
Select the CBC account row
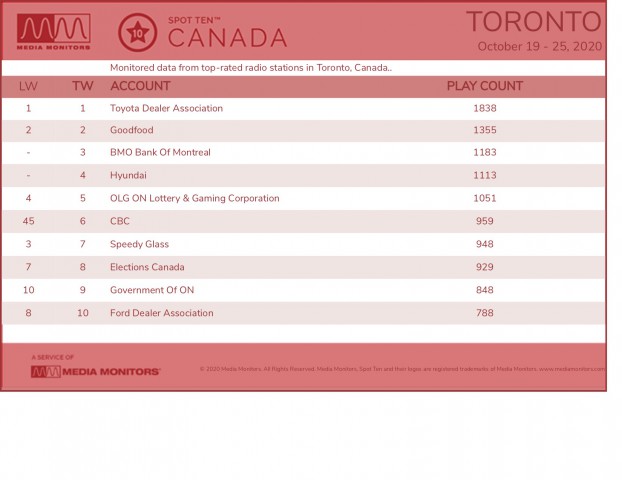[x=303, y=221]
